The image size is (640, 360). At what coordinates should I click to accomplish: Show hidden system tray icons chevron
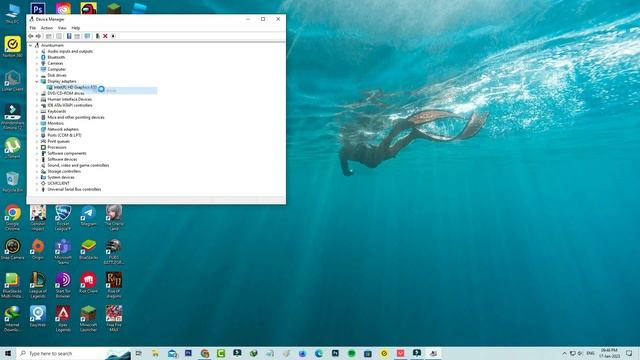tap(564, 353)
